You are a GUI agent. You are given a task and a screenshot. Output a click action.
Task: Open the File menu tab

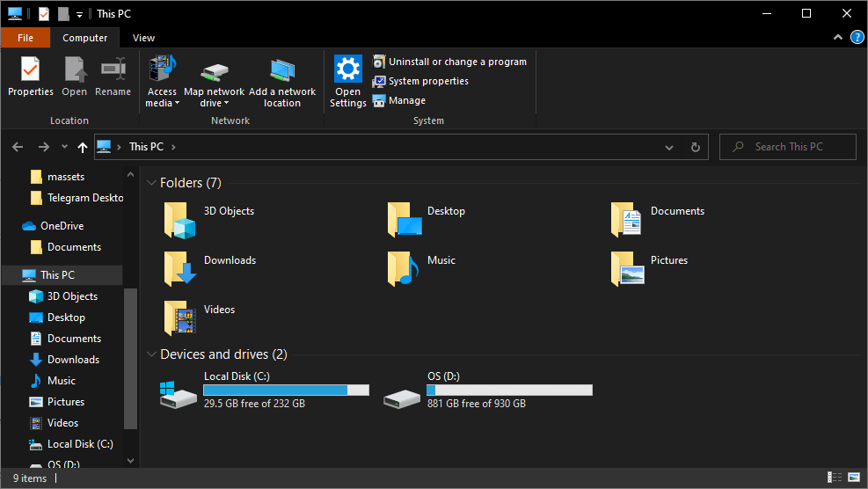[x=26, y=38]
